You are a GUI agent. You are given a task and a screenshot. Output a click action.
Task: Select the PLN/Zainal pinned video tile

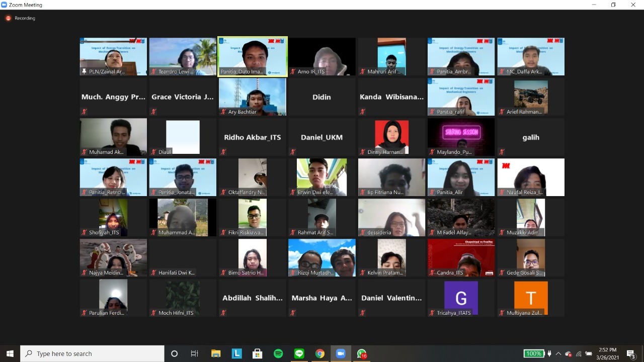click(x=113, y=56)
